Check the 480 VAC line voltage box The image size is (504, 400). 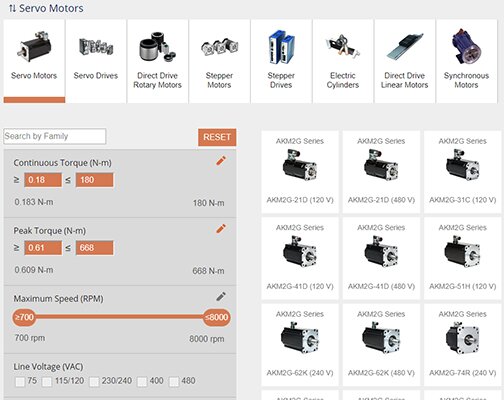(174, 381)
